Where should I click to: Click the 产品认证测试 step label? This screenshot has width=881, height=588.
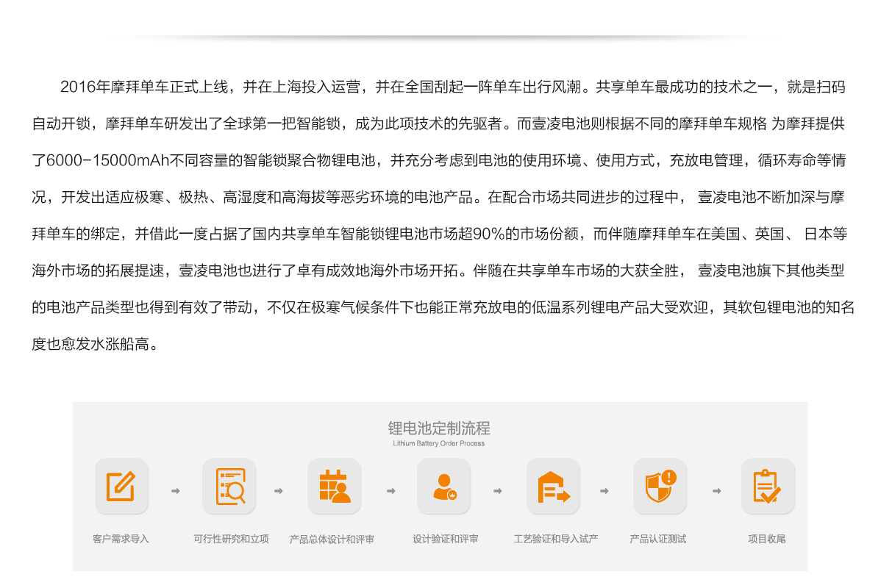point(658,539)
